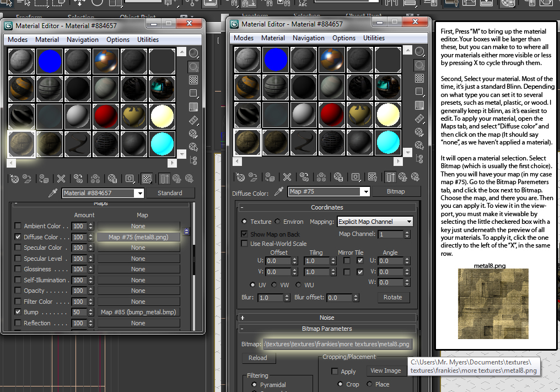Open Mapping Explicit Map Channel dropdown
Image resolution: width=560 pixels, height=392 pixels.
pos(375,222)
